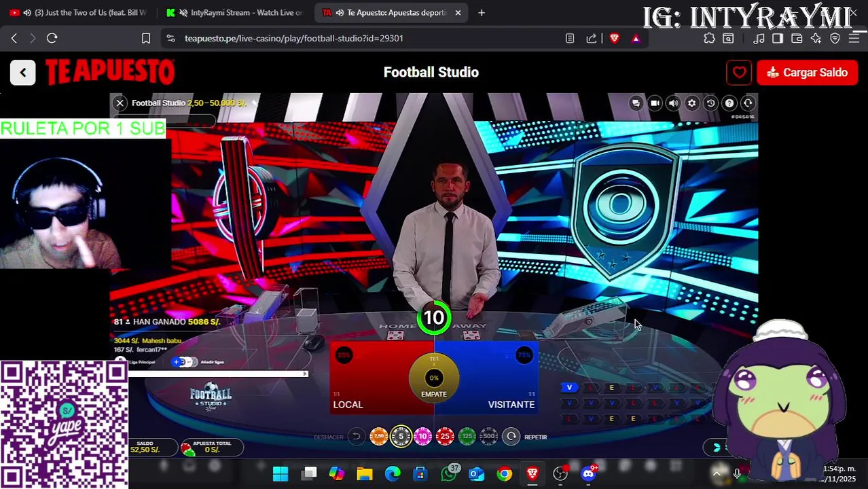Select the green 125 chip
The width and height of the screenshot is (868, 489).
coord(467,437)
